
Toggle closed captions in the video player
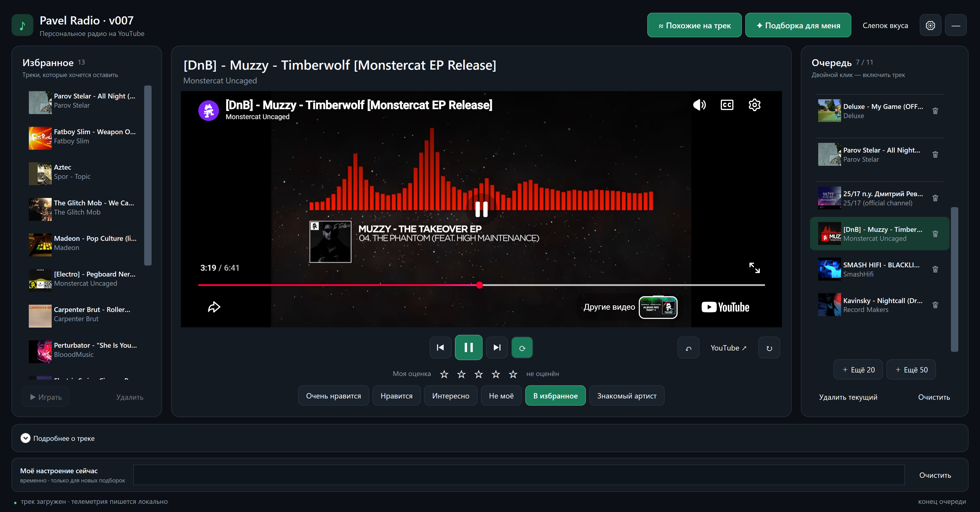coord(727,105)
